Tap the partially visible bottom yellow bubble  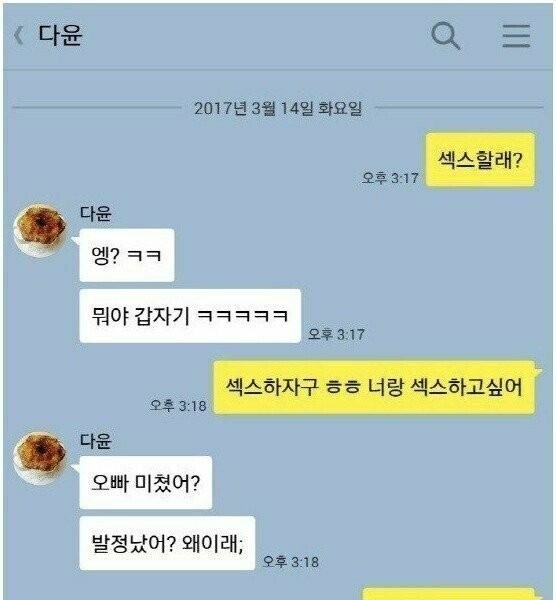[448, 594]
